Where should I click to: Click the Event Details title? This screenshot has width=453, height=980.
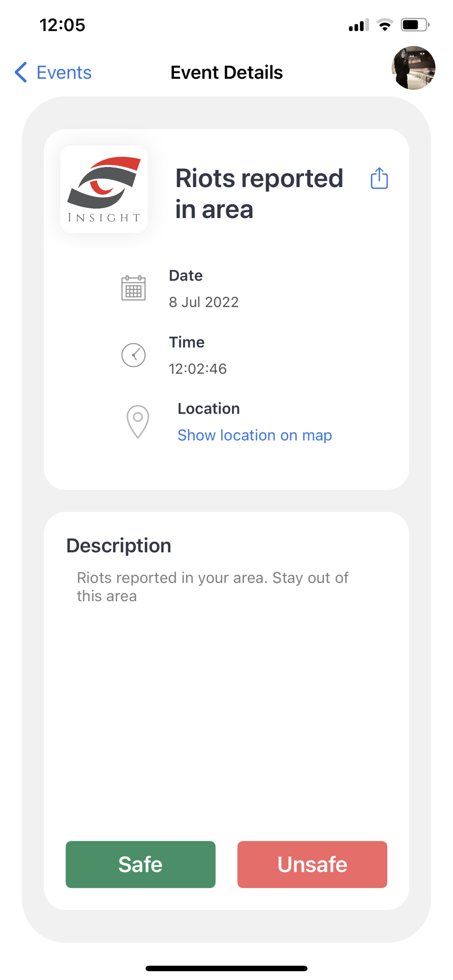[x=226, y=73]
